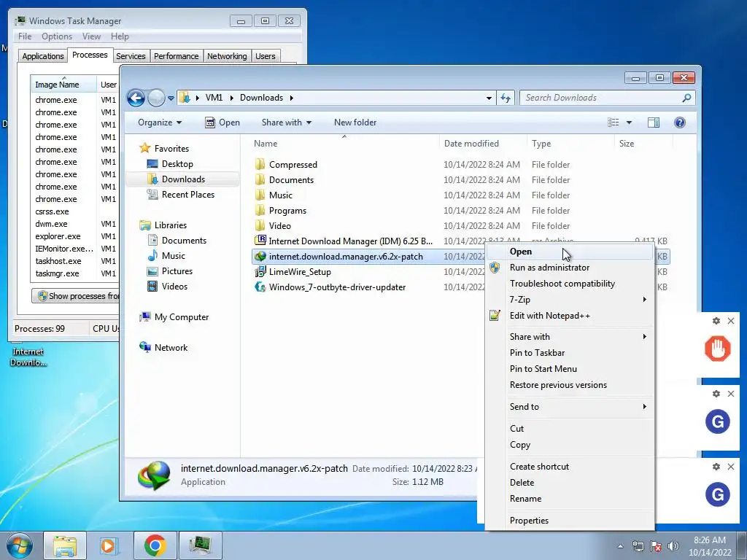Click the Windows Start orb

click(x=19, y=545)
